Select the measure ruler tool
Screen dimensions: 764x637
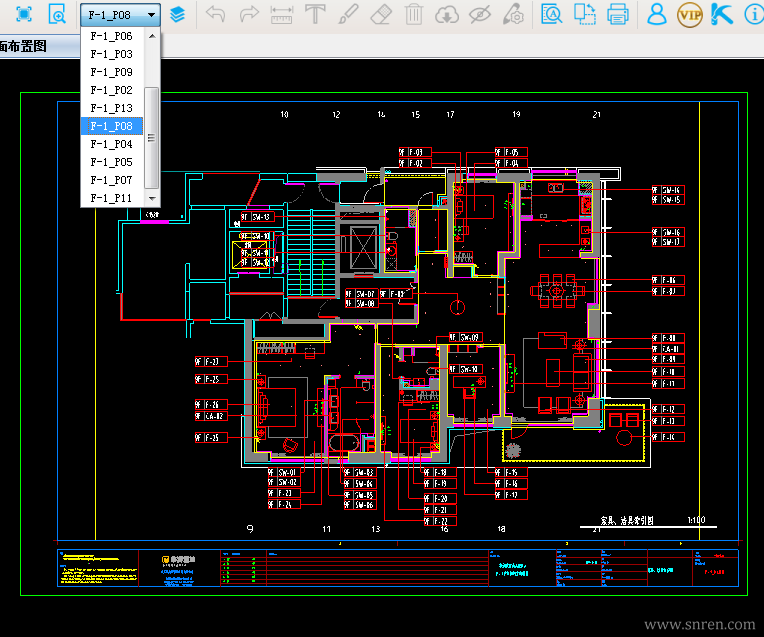tap(282, 15)
